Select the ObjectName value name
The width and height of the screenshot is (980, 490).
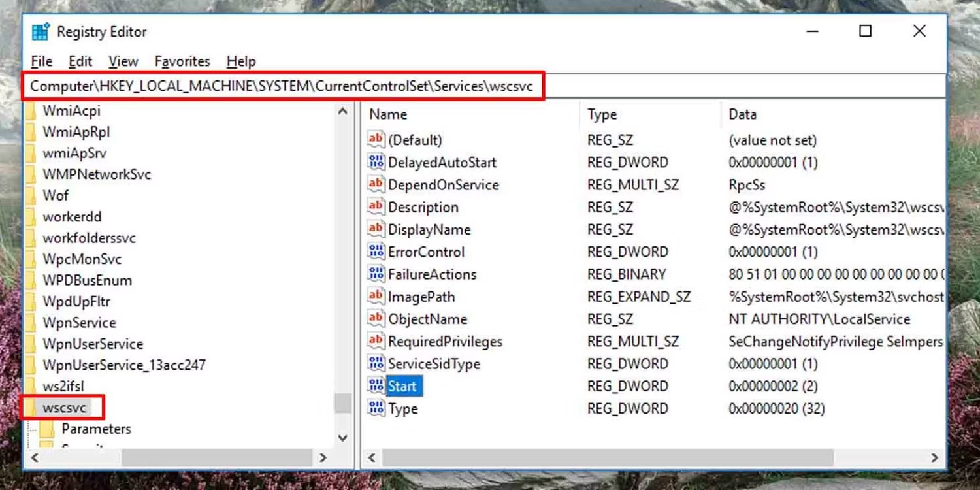[x=428, y=319]
